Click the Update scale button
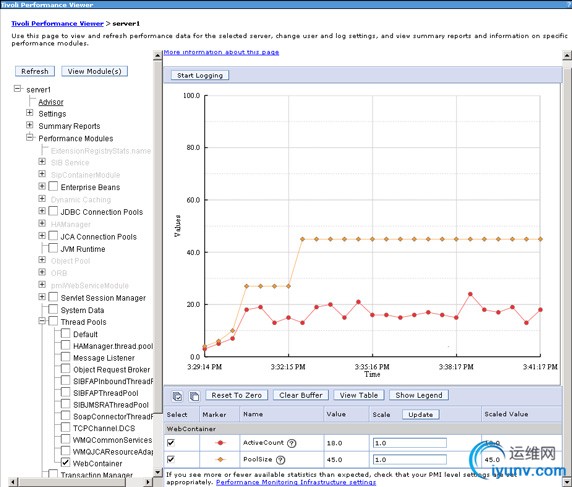Screen dimensions: 572x487 coord(421,415)
